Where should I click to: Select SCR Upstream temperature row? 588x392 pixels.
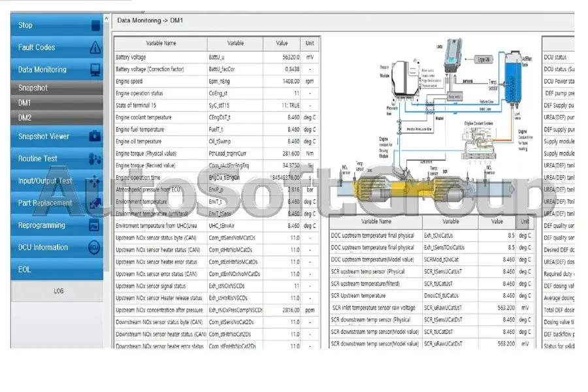pos(432,296)
